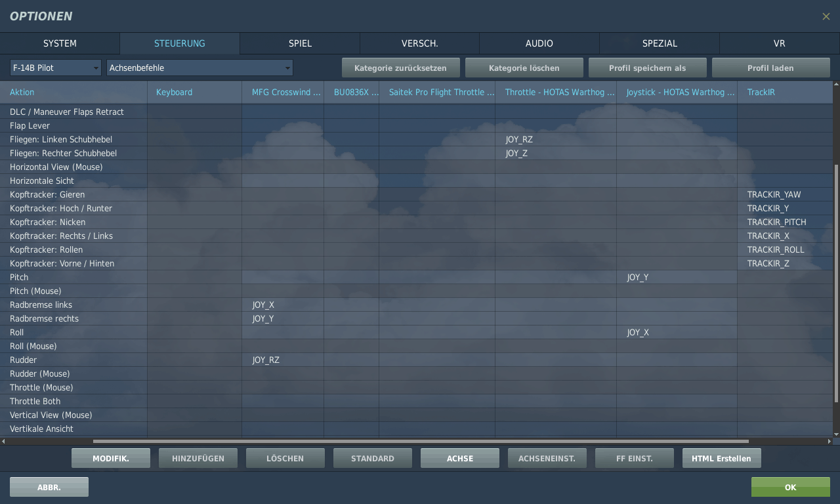The height and width of the screenshot is (504, 840).
Task: Click Kategorie zurücksetzen button
Action: (400, 68)
